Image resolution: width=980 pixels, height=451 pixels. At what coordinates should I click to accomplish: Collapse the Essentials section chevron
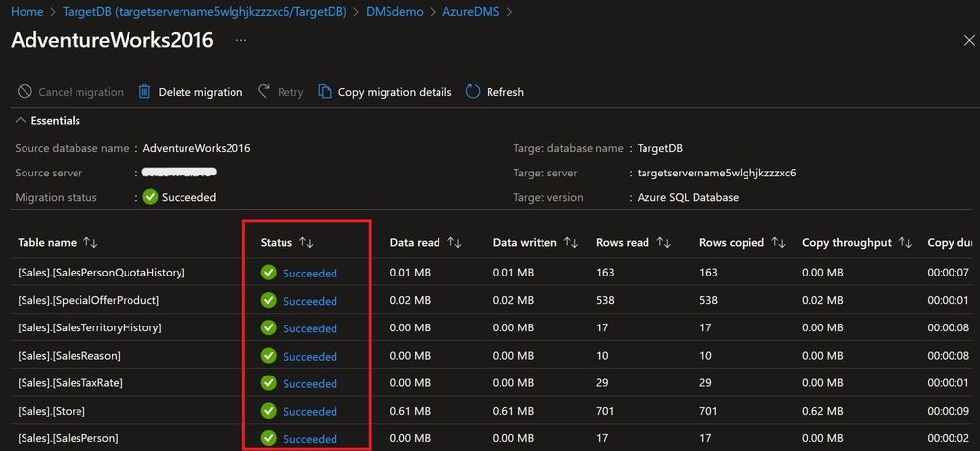(21, 120)
